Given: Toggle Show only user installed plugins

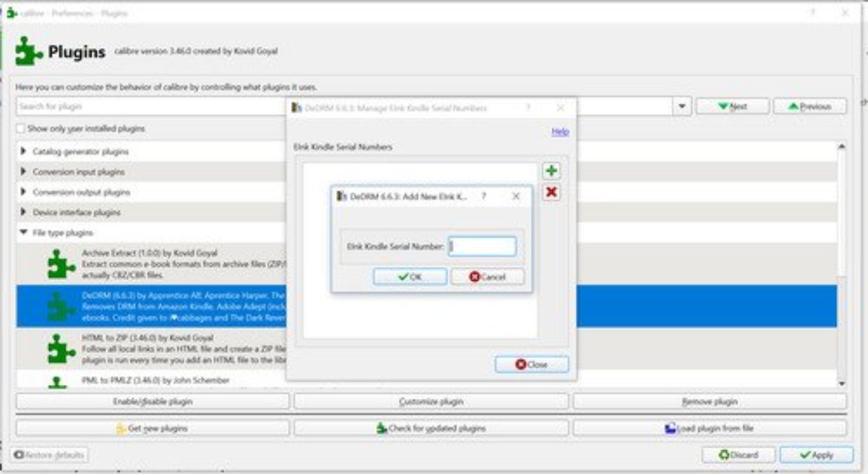Looking at the screenshot, I should (21, 129).
